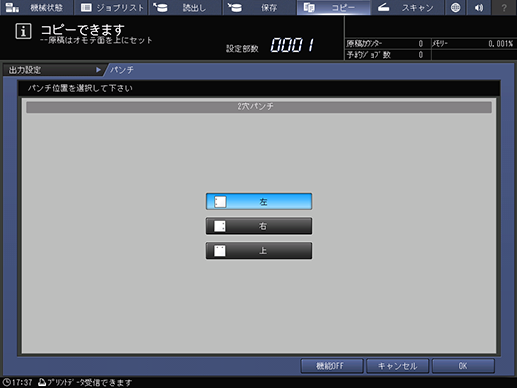Click the 2穴パンチ header bar
The image size is (517, 388).
click(259, 107)
